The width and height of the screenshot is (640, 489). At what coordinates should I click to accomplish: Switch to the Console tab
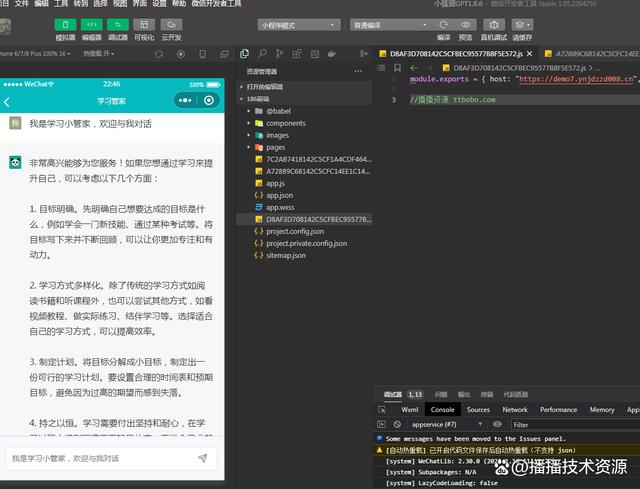442,409
